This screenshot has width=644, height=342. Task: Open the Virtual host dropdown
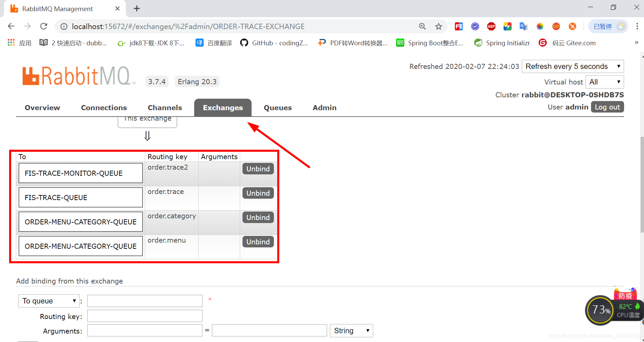pos(604,82)
